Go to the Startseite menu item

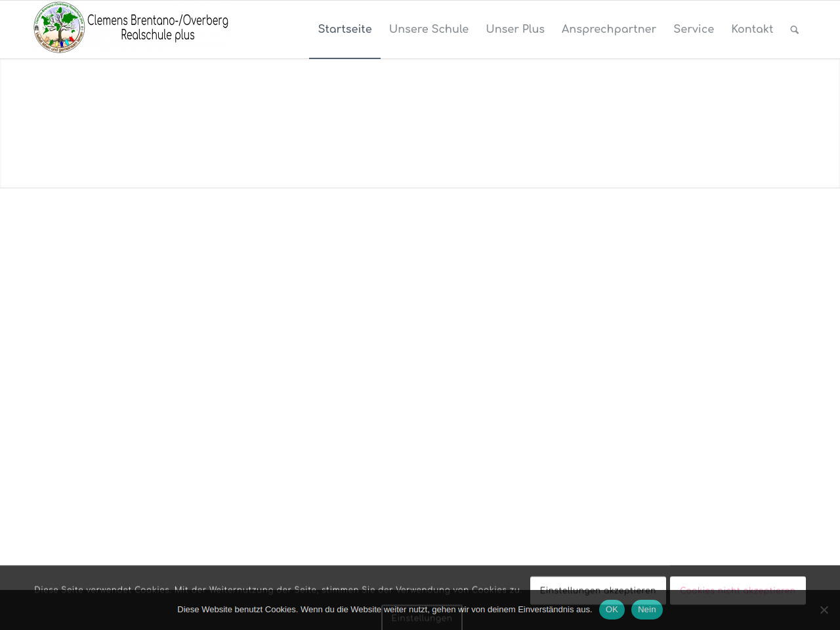click(x=345, y=30)
